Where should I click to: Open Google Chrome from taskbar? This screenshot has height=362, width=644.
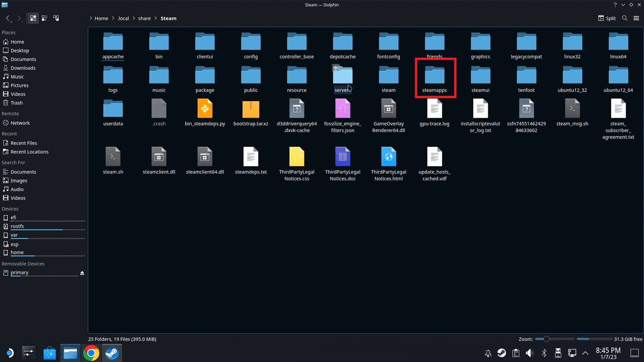(91, 352)
